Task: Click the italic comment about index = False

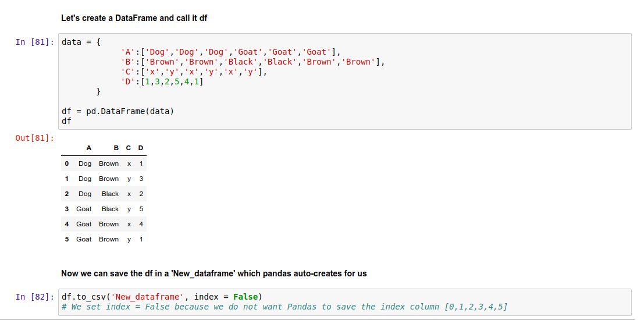Action: click(x=284, y=307)
